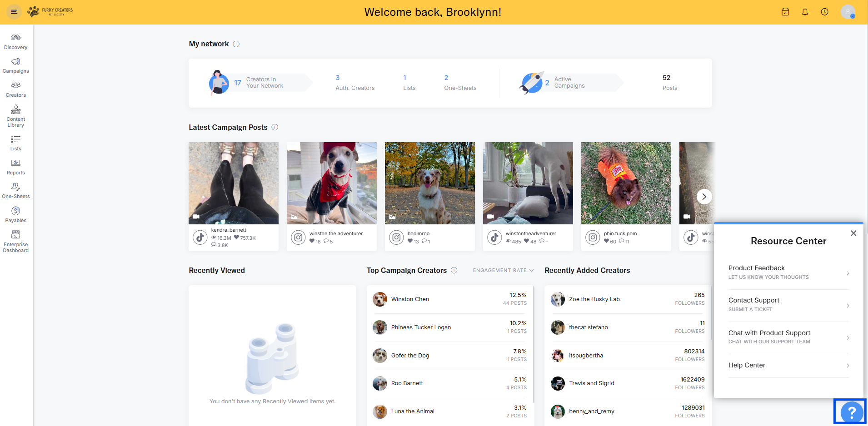Click the My network info icon
The width and height of the screenshot is (868, 426).
pyautogui.click(x=236, y=44)
